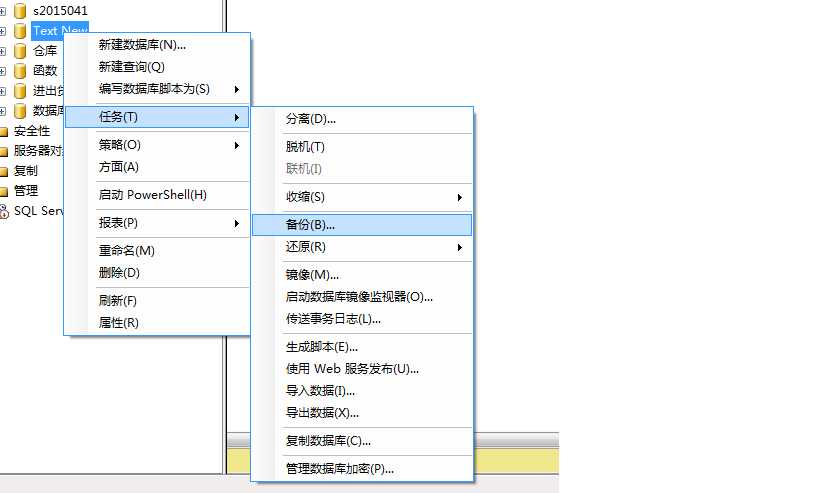Choose 新建查询(Q) from context menu
This screenshot has height=493, width=819.
pyautogui.click(x=157, y=67)
